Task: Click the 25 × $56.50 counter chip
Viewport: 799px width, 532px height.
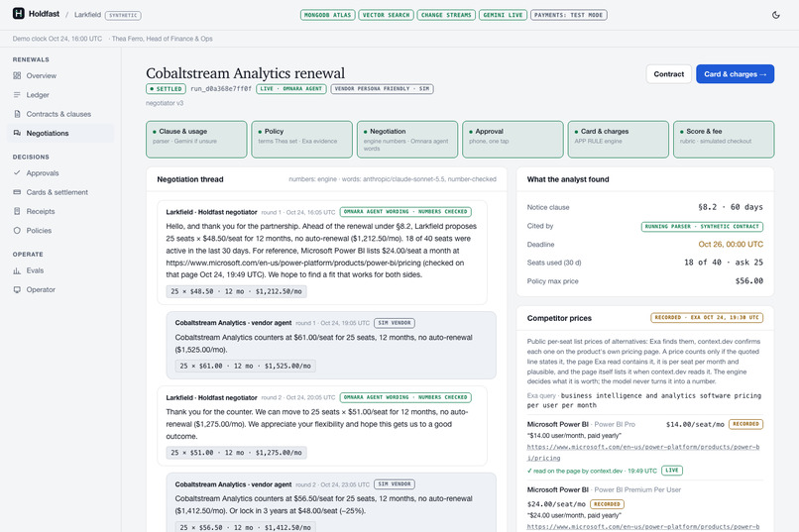Action: (x=246, y=527)
